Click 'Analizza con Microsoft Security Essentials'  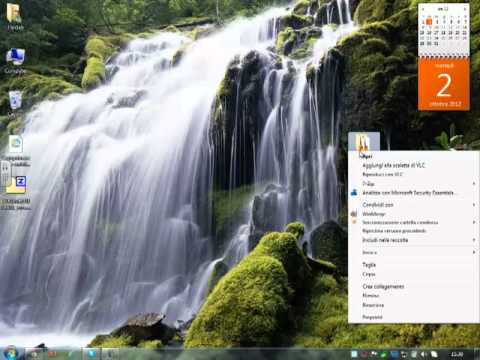[x=408, y=193]
